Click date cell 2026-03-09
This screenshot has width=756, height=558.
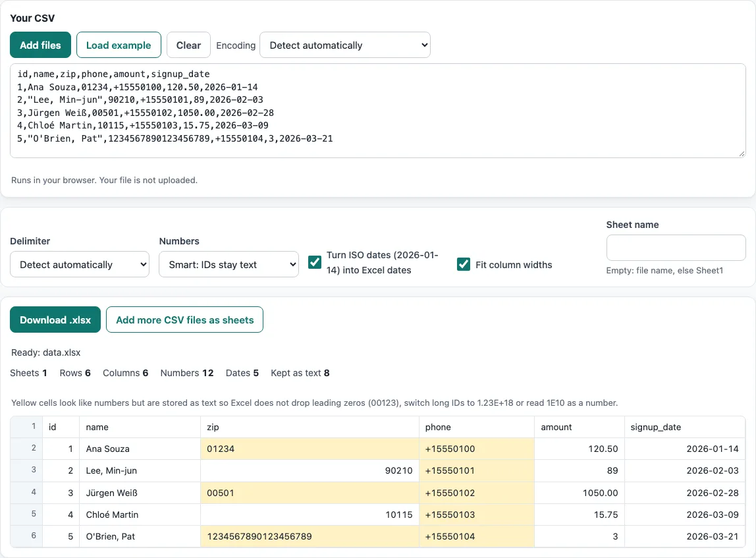pos(685,515)
